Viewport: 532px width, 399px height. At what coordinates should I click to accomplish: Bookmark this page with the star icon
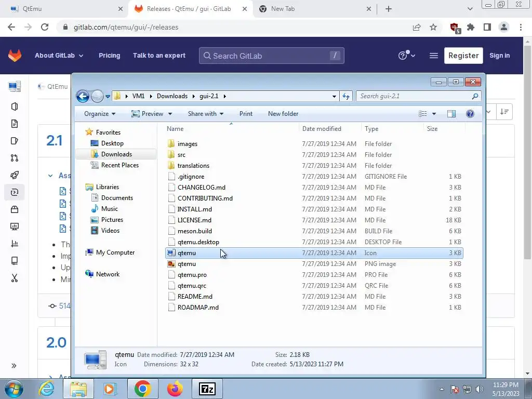click(x=433, y=27)
